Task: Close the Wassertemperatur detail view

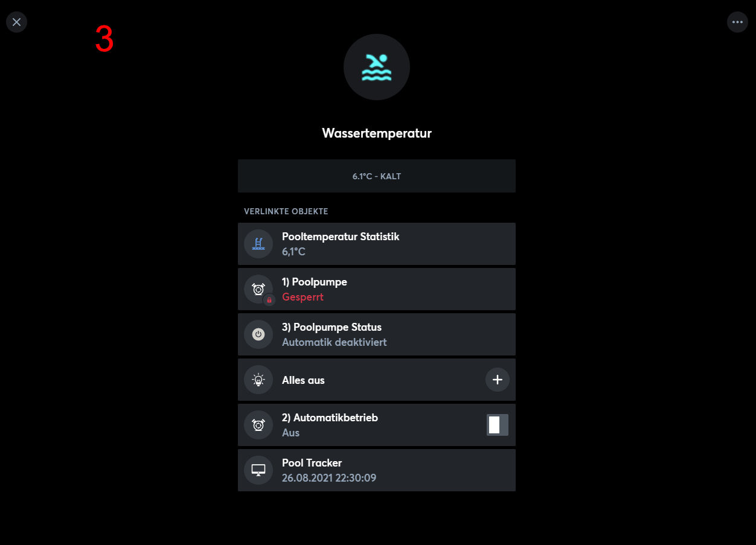Action: (x=16, y=22)
